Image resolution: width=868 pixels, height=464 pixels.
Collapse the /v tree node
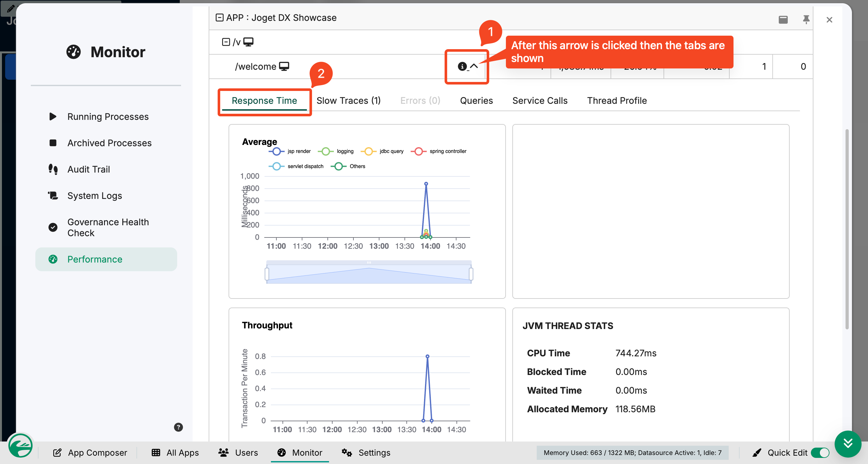pos(226,42)
